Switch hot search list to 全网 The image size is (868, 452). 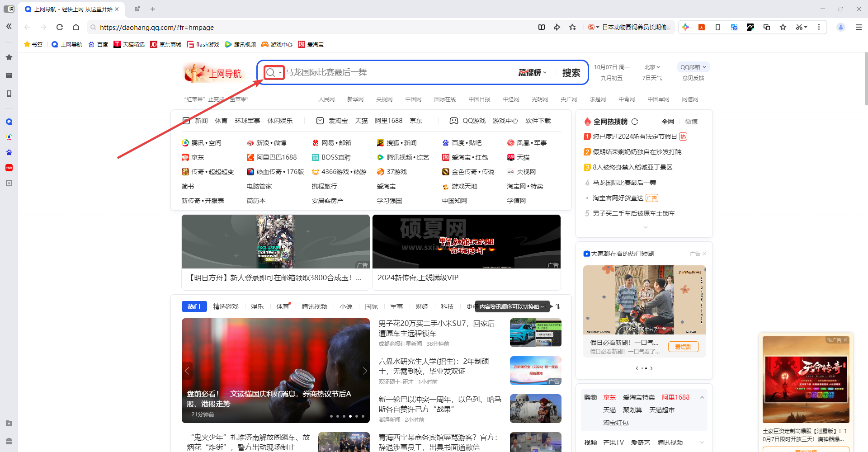click(668, 122)
